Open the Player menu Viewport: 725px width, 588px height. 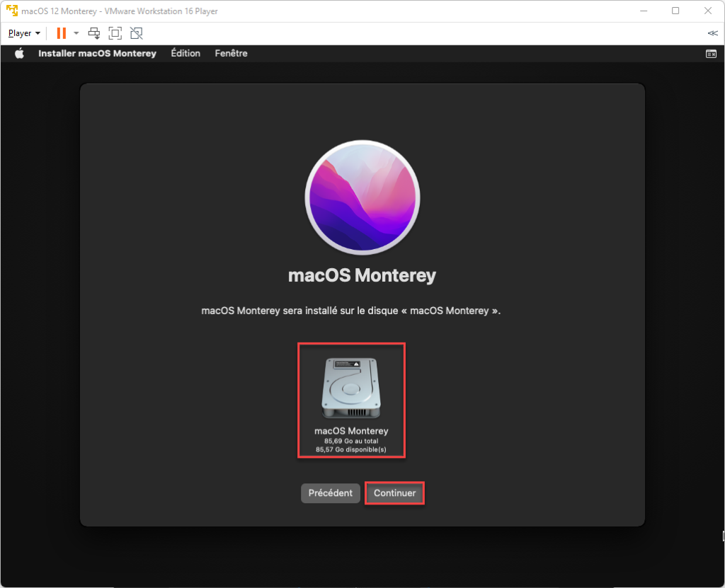coord(20,33)
